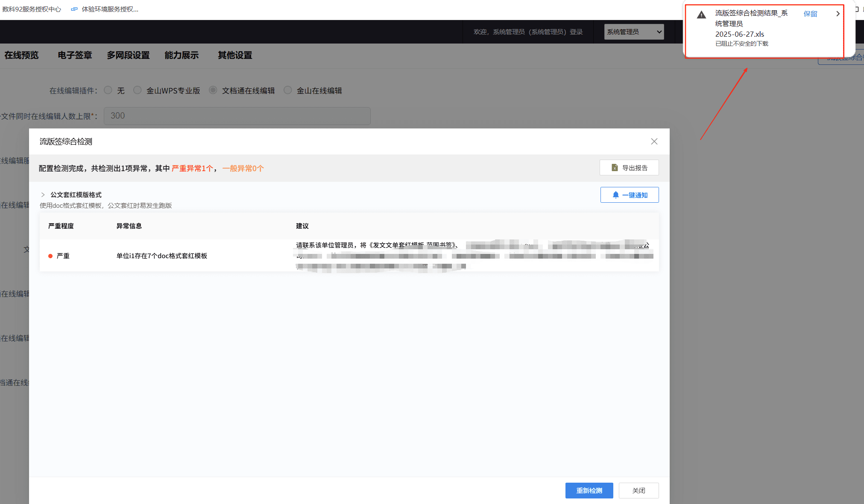864x504 pixels.
Task: Open the 电子签章 tab
Action: (x=75, y=55)
